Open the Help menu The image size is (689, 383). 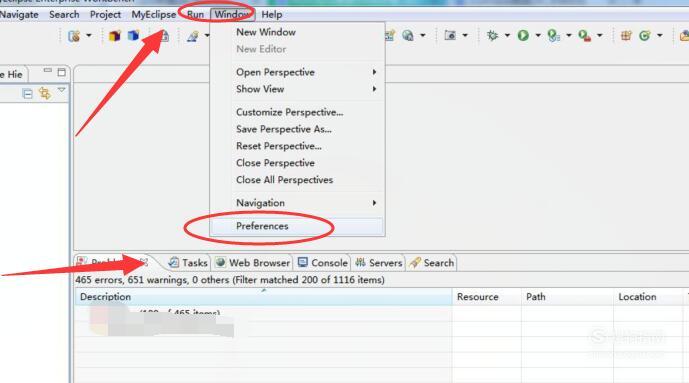click(272, 14)
